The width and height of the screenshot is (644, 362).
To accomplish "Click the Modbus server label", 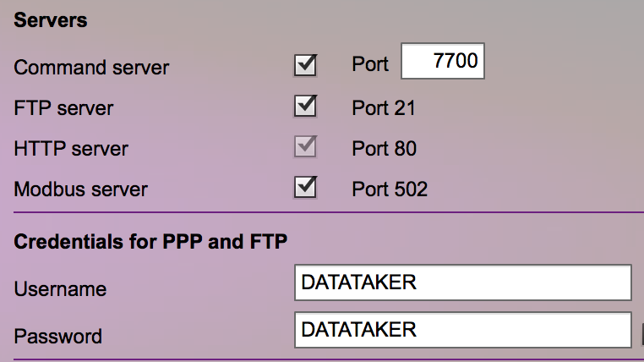I will tap(81, 189).
